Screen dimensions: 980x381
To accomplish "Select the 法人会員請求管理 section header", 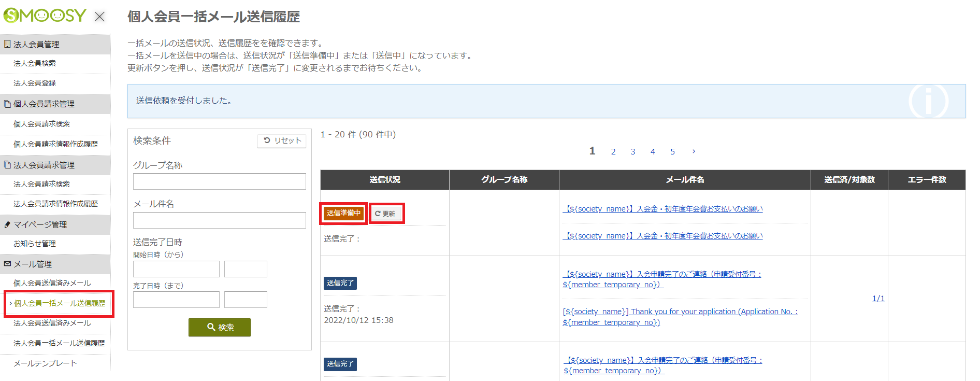I will [x=55, y=165].
